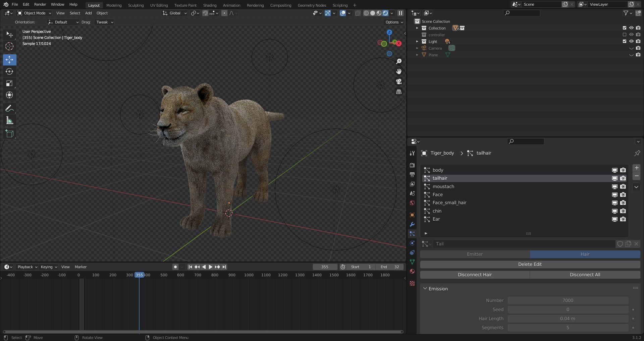Pin the properties editor context
The width and height of the screenshot is (644, 341).
[x=637, y=153]
